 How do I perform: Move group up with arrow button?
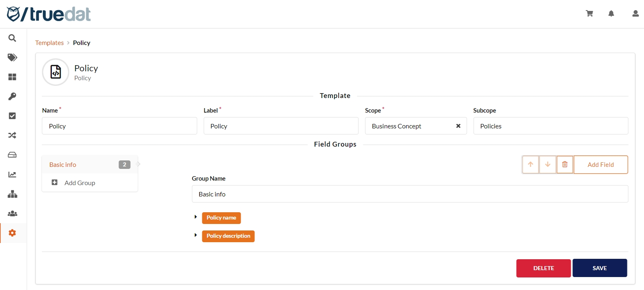(x=530, y=164)
